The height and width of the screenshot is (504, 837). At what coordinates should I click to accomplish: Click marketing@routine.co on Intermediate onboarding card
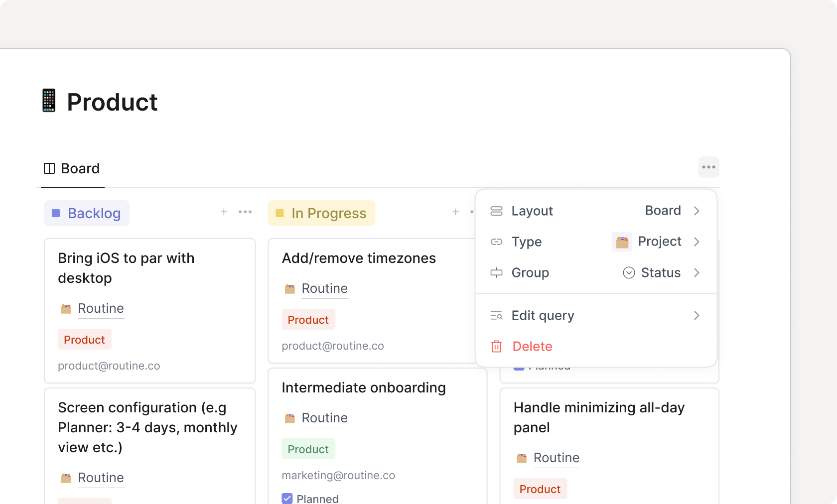[338, 476]
